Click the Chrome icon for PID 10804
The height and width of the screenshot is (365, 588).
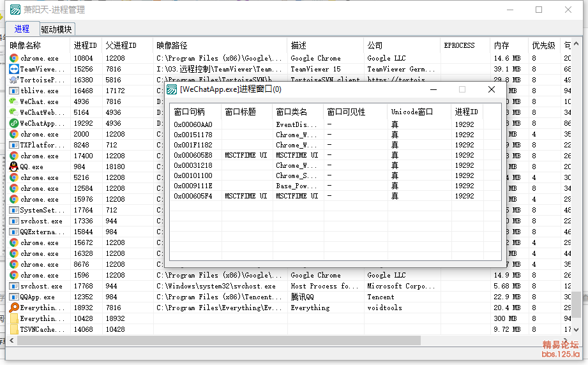point(14,58)
